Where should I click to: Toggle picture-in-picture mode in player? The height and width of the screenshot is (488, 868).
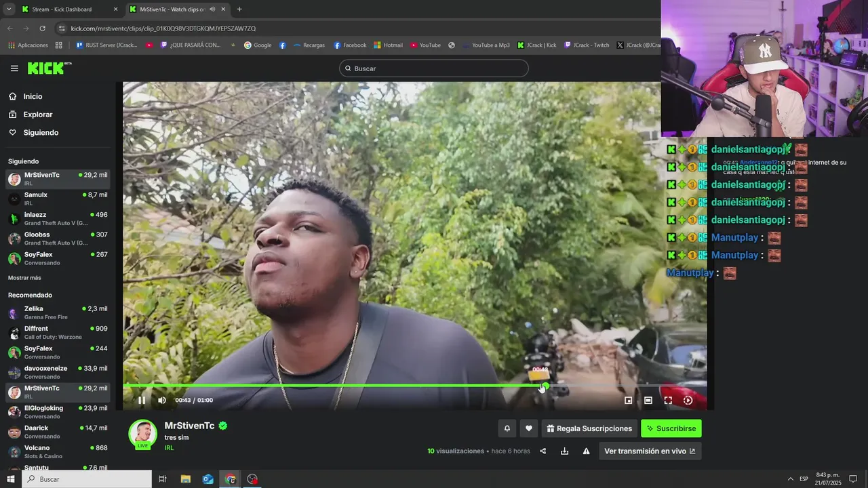click(x=628, y=401)
